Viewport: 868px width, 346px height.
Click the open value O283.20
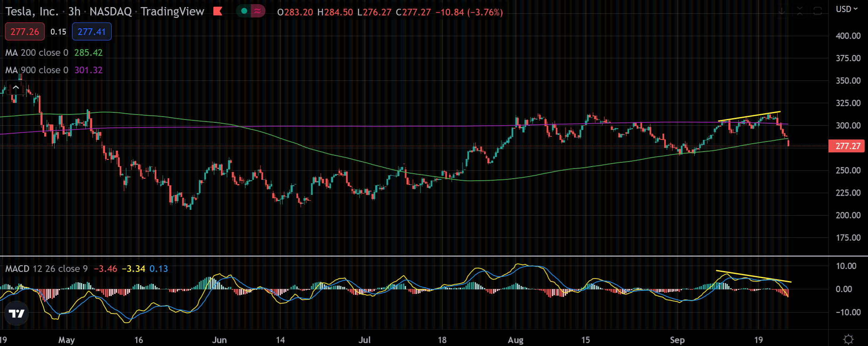[x=295, y=12]
